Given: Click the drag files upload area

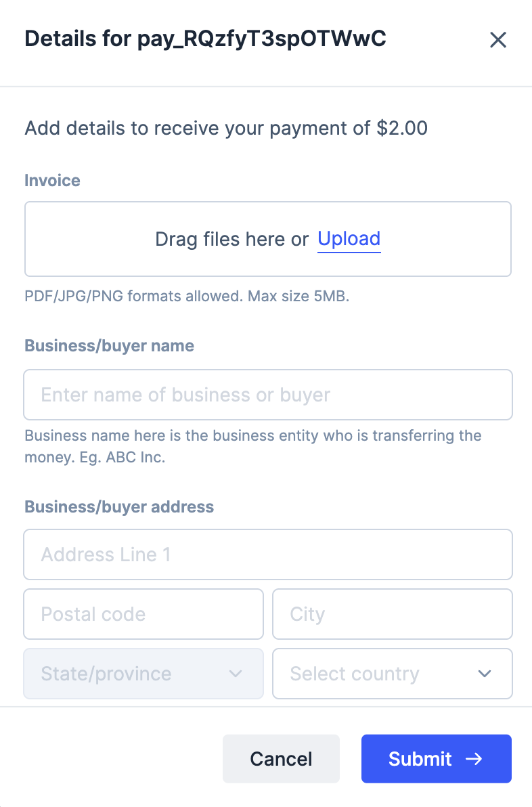Looking at the screenshot, I should (268, 238).
